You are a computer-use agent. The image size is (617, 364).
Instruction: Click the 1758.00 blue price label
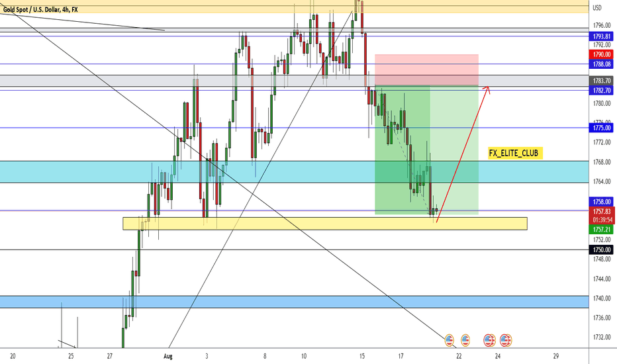pos(602,201)
